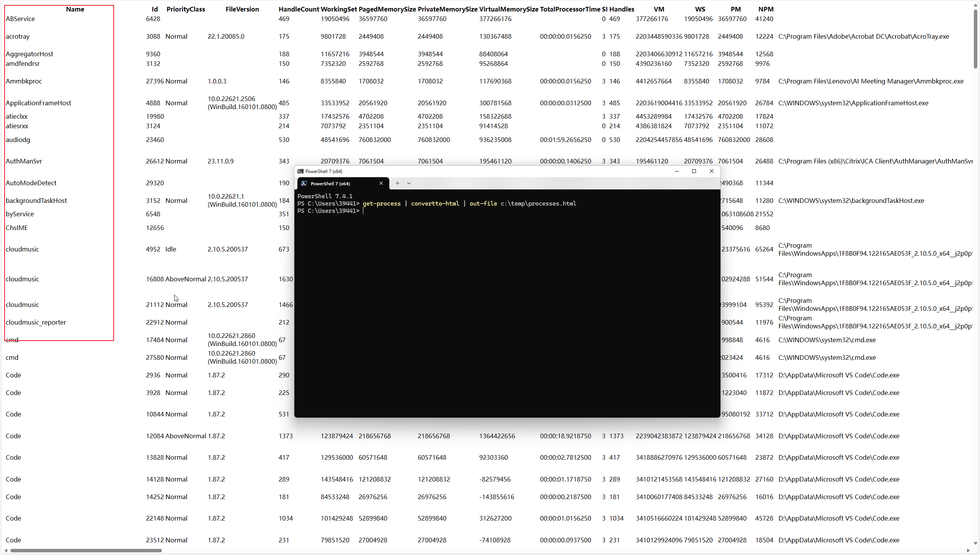Viewport: 980px width, 555px height.
Task: Click the Name column header
Action: [75, 9]
